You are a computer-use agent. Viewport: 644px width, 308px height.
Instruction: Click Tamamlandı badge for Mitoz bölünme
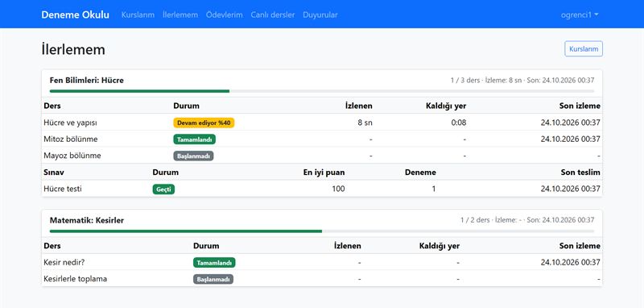click(x=194, y=139)
